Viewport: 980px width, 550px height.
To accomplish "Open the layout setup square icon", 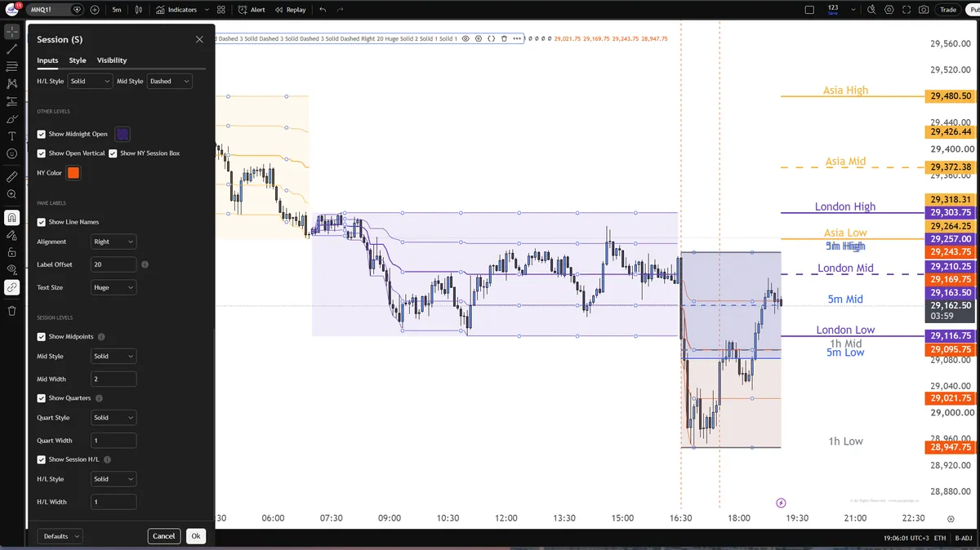I will (809, 10).
